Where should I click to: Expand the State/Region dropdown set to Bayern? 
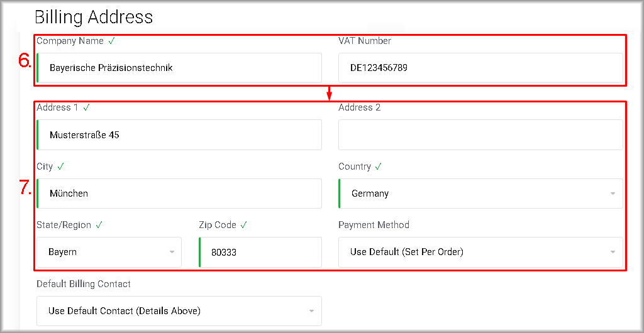[109, 252]
